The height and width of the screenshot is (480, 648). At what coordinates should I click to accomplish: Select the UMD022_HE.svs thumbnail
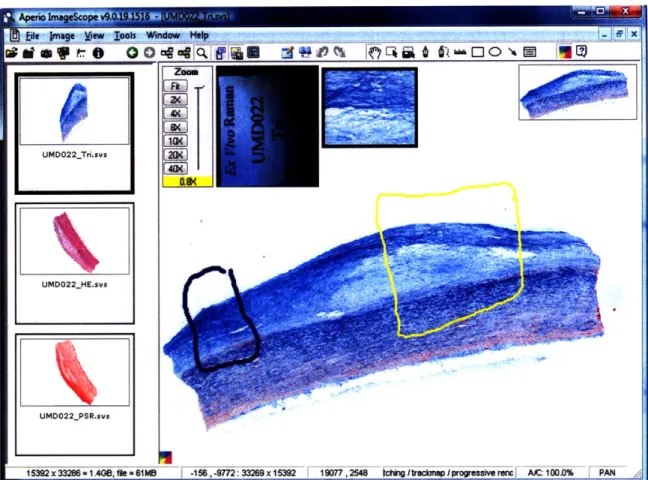click(x=75, y=263)
